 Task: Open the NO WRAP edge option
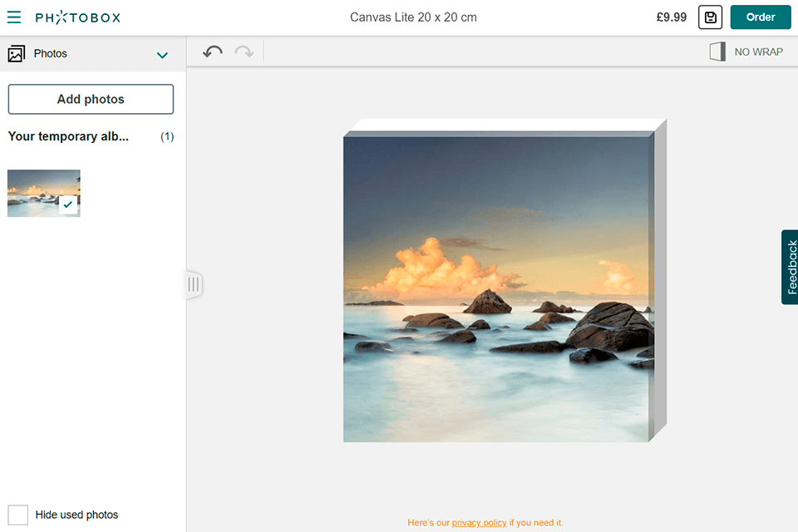(746, 52)
